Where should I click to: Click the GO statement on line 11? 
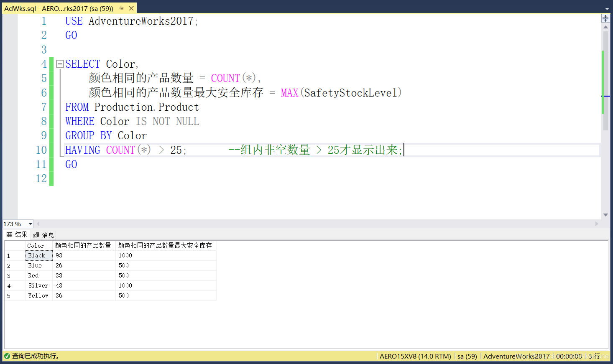[71, 164]
